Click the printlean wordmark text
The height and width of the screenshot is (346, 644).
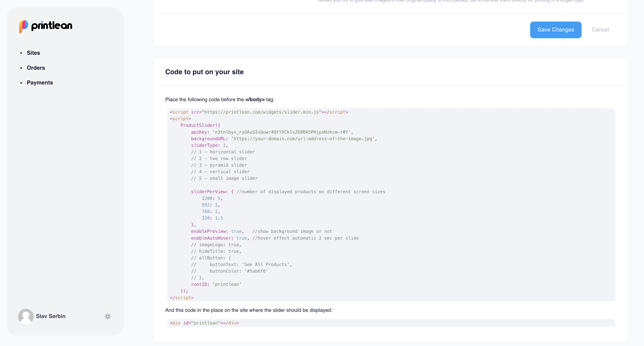pos(52,26)
